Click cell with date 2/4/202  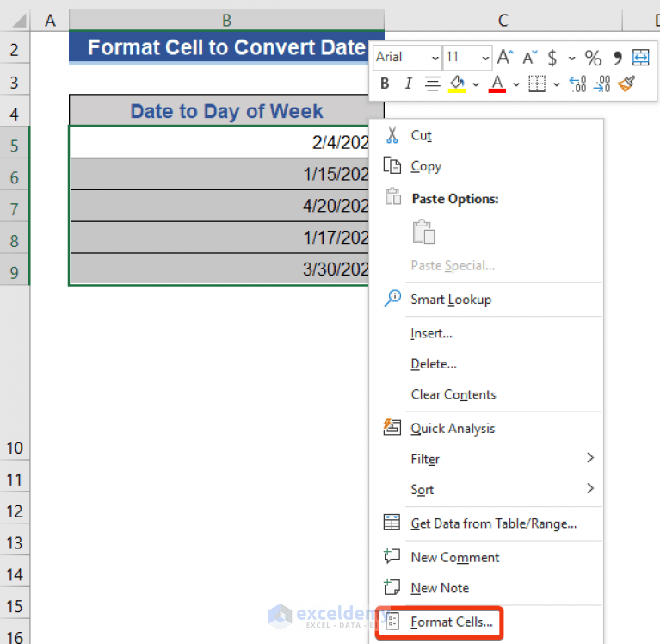point(219,142)
